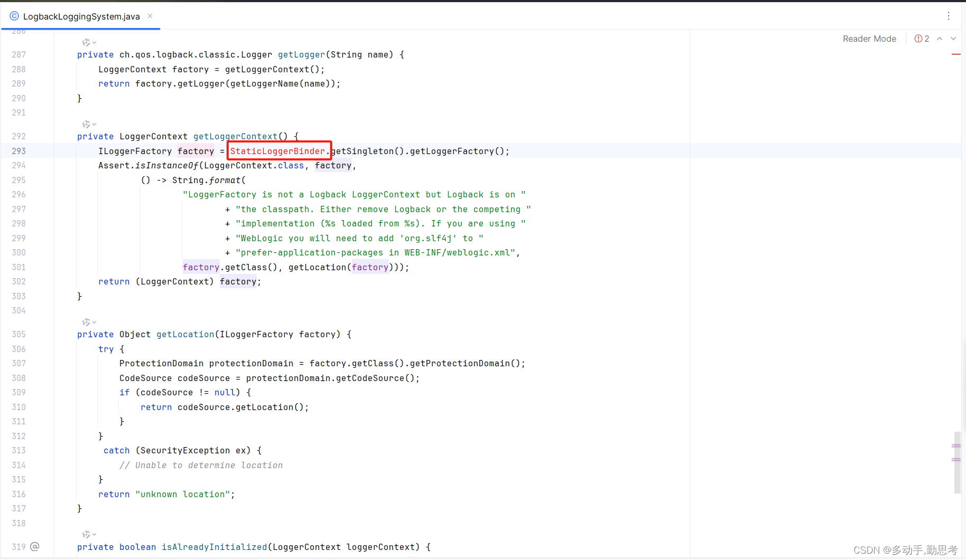Click the "unknown location" string literal
Image resolution: width=966 pixels, height=560 pixels.
183,494
